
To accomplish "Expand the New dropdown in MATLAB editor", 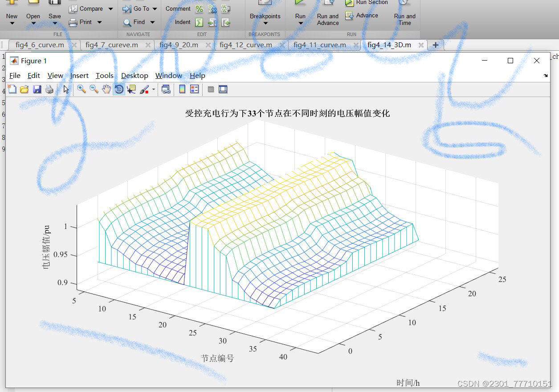I will tap(12, 23).
